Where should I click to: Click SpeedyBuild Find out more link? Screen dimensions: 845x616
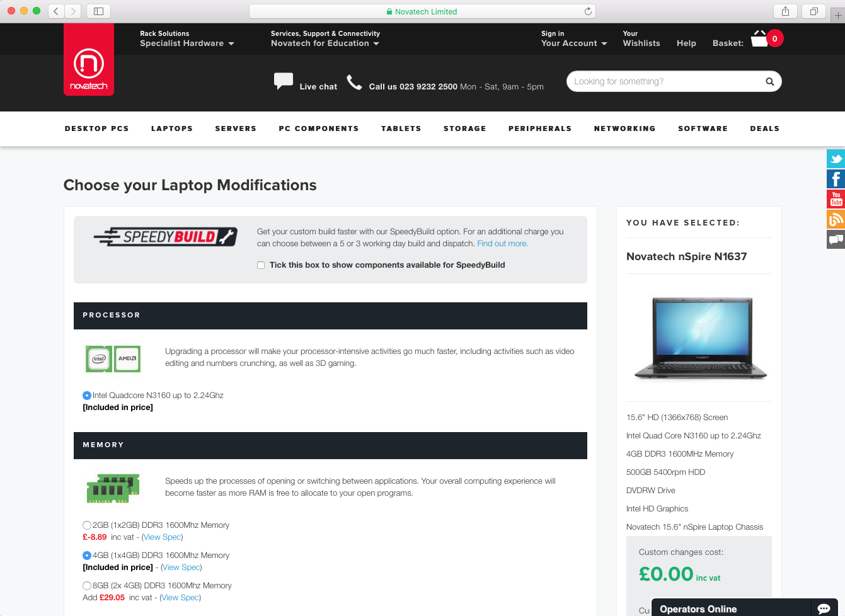click(503, 244)
